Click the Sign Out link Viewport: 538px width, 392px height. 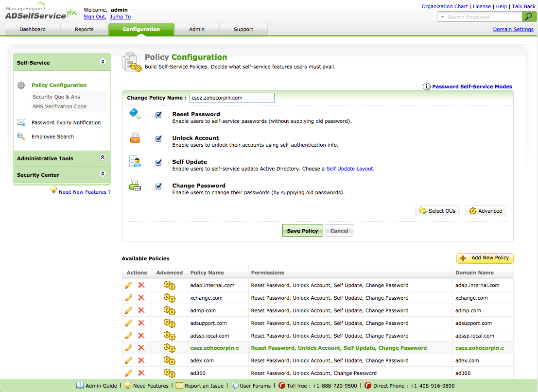(94, 17)
